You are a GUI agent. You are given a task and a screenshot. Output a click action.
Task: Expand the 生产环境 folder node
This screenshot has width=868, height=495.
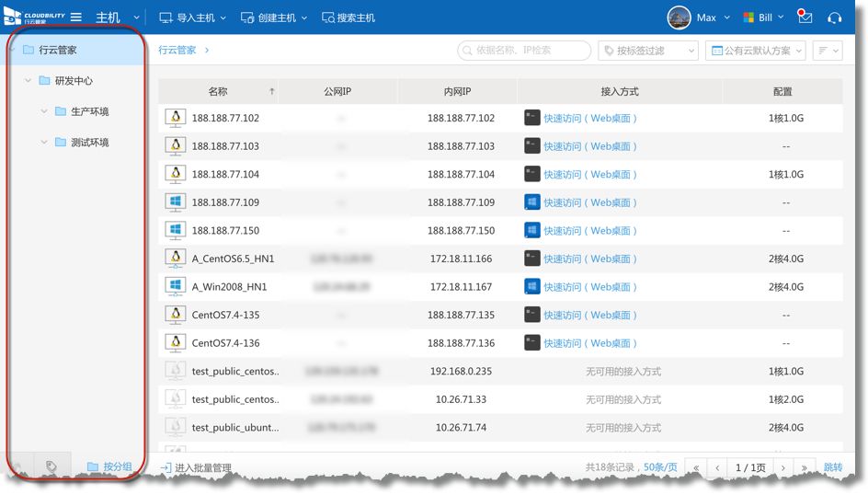tap(44, 111)
